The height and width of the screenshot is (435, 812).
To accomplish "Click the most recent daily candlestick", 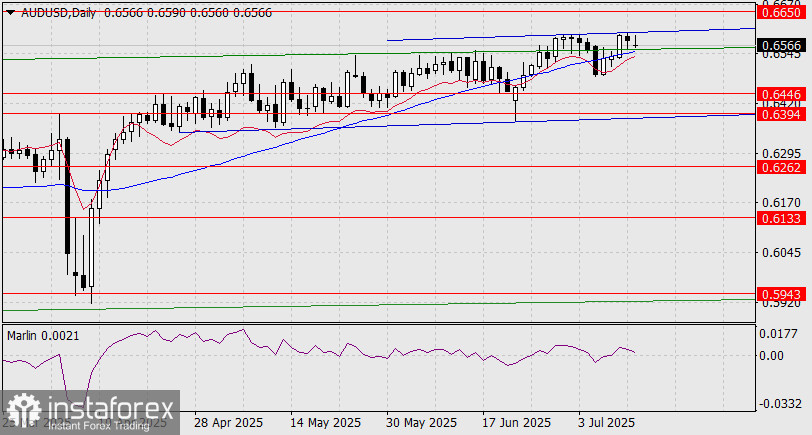I will [x=635, y=45].
